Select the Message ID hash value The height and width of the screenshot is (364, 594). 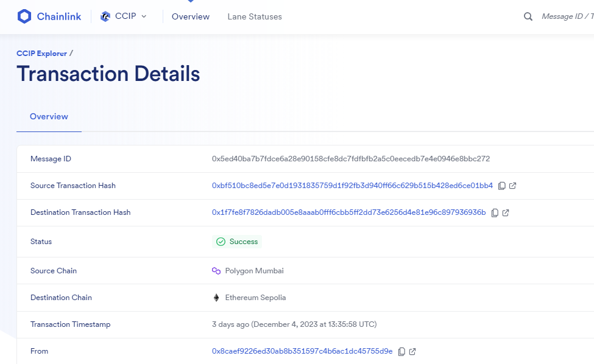(351, 158)
